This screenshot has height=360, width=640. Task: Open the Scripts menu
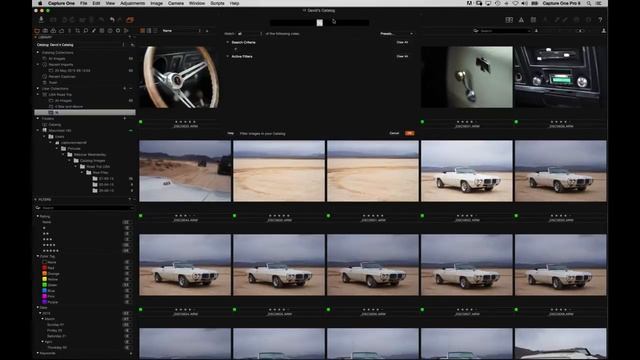tap(217, 3)
